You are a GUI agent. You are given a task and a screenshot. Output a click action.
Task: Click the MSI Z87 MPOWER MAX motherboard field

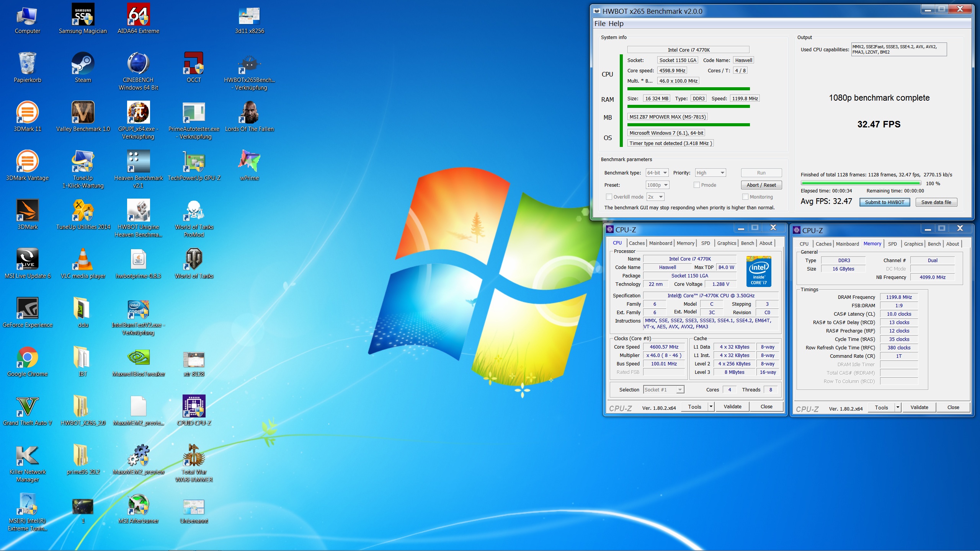(x=668, y=117)
